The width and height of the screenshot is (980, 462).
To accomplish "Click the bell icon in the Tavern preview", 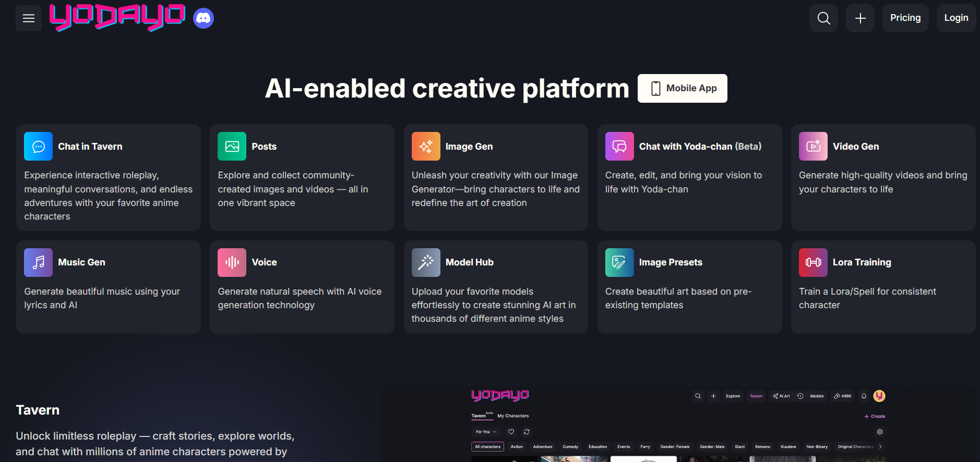I will click(x=864, y=396).
